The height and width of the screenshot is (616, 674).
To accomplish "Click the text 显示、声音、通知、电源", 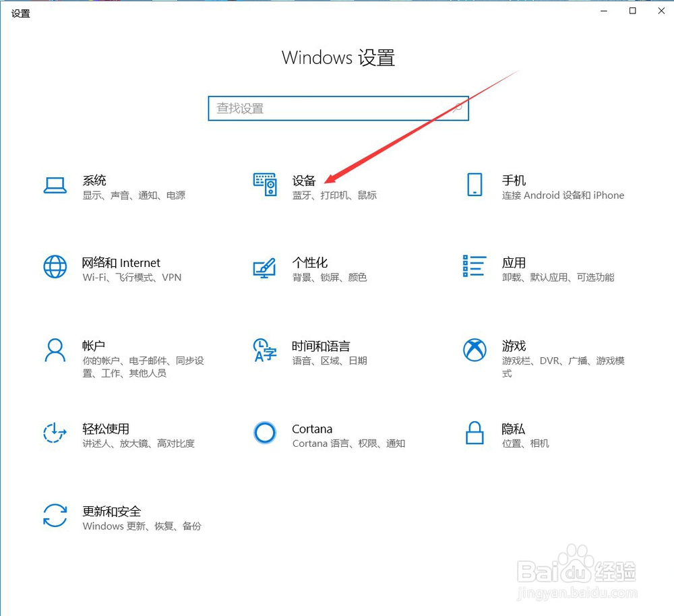I will pyautogui.click(x=134, y=195).
